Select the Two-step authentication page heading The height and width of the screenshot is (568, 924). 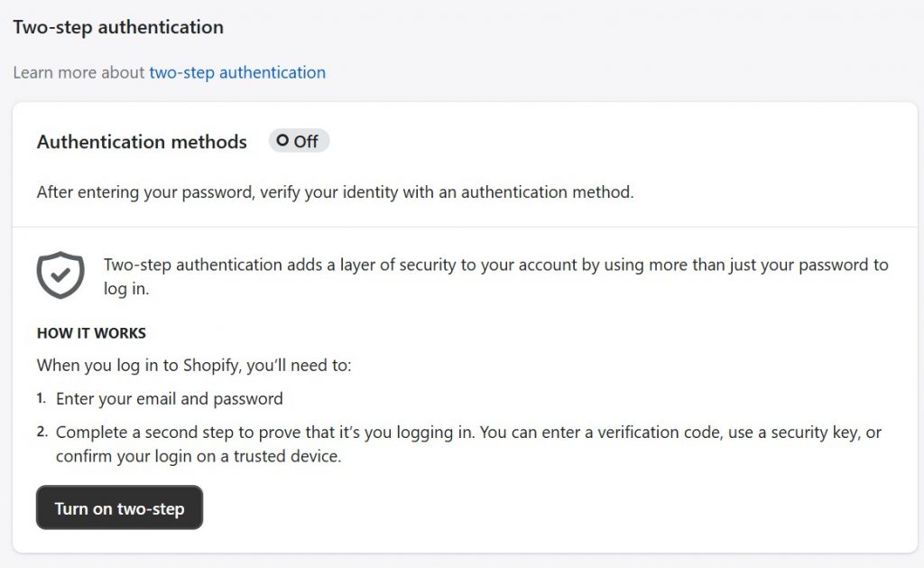tap(117, 27)
